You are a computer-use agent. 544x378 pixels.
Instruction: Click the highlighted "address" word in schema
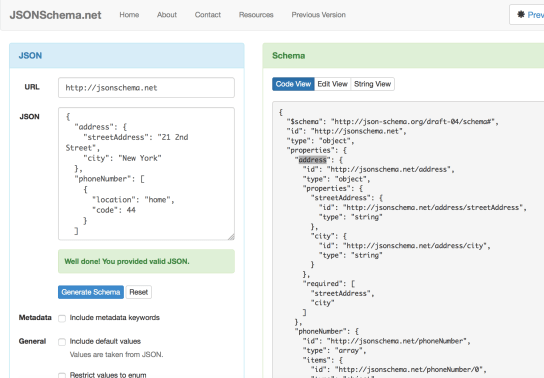pyautogui.click(x=313, y=160)
